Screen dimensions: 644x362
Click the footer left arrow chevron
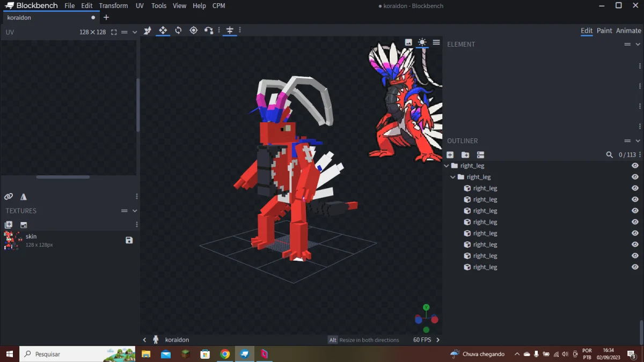click(145, 339)
